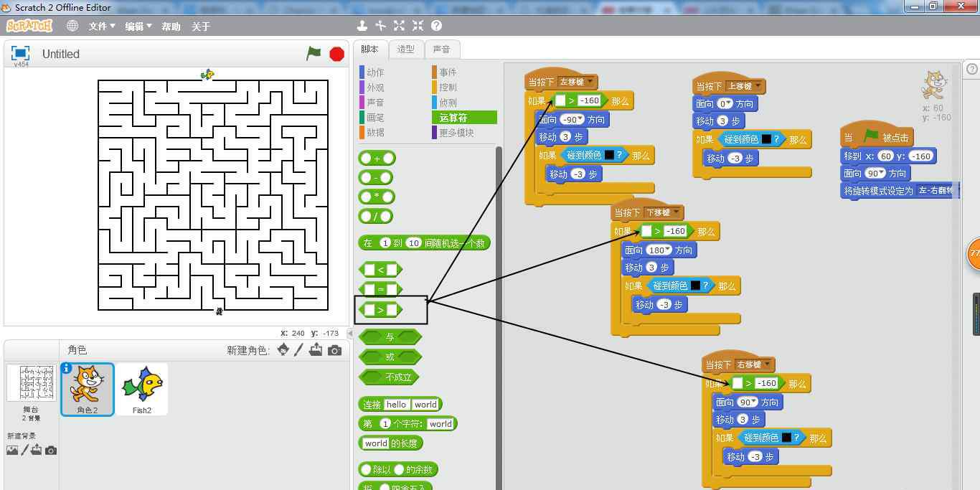The width and height of the screenshot is (980, 490).
Task: Select the Shrink sprite tool
Action: (x=418, y=26)
